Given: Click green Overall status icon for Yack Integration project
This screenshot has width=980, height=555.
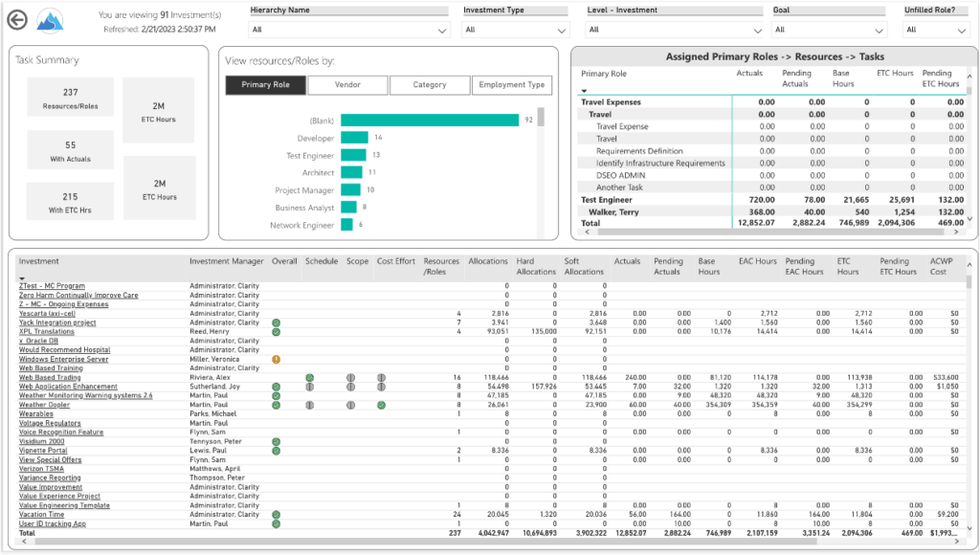Looking at the screenshot, I should pyautogui.click(x=277, y=323).
